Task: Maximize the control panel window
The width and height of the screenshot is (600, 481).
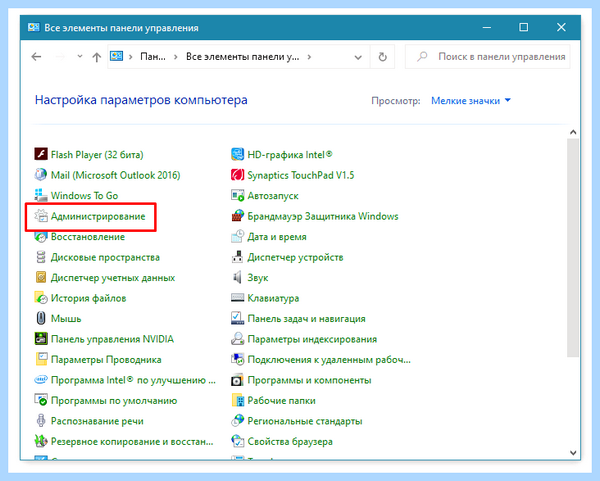Action: tap(523, 27)
